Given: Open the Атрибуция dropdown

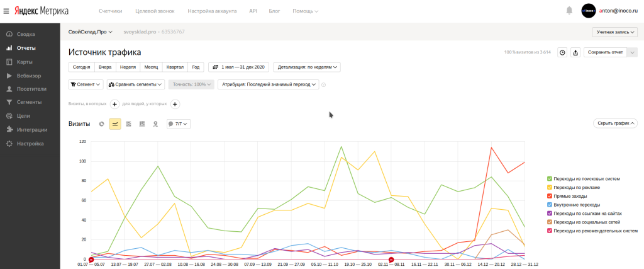Looking at the screenshot, I should tap(268, 84).
